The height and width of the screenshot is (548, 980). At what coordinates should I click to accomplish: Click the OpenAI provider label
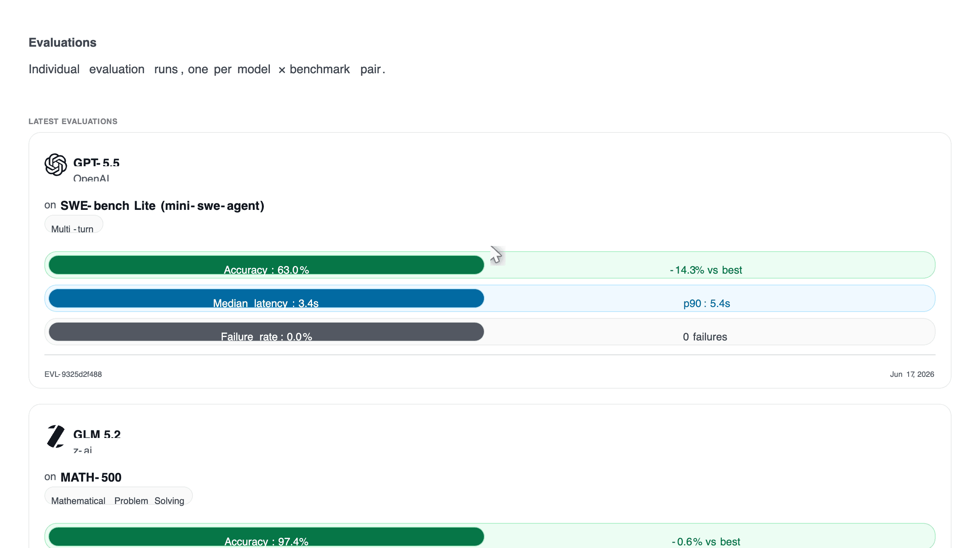coord(91,178)
